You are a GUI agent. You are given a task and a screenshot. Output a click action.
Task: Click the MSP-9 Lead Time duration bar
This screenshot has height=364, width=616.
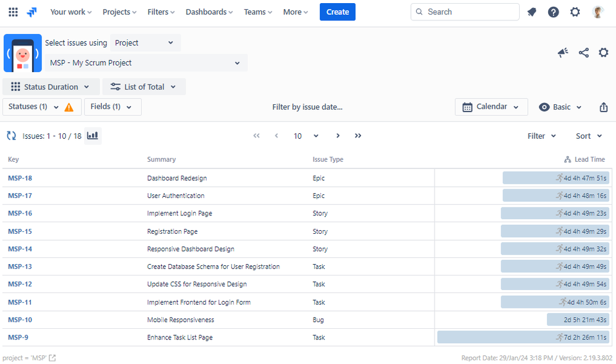[x=523, y=337]
